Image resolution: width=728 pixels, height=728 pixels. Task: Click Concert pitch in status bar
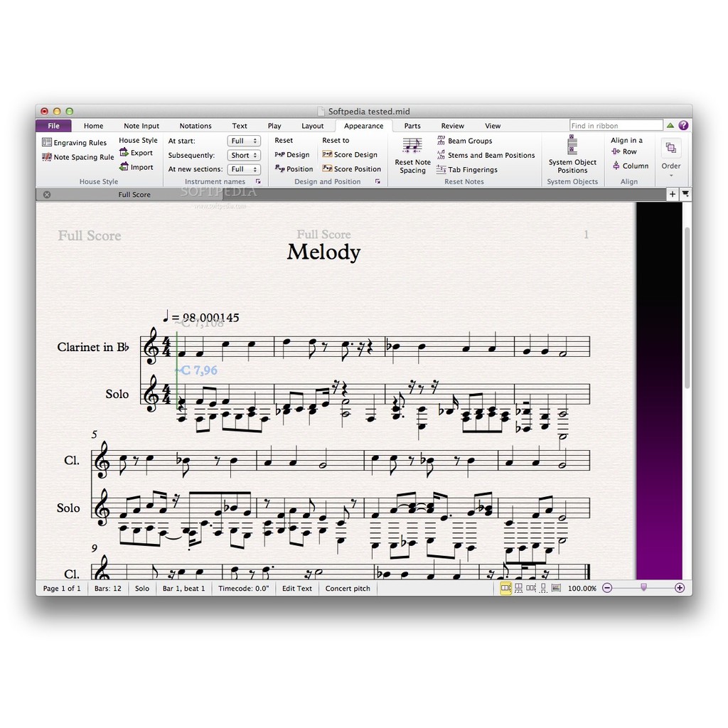[x=348, y=588]
